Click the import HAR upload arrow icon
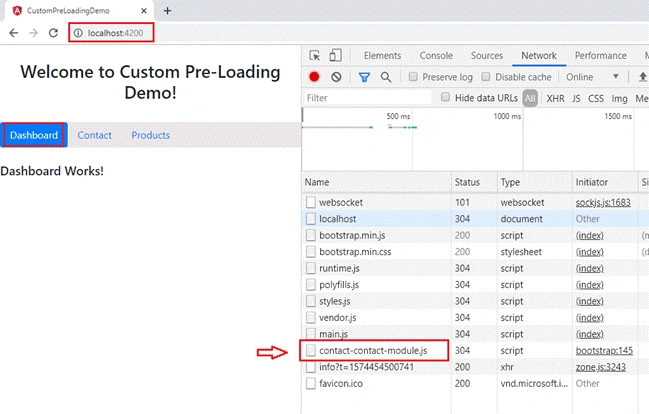The width and height of the screenshot is (649, 414). pos(642,77)
